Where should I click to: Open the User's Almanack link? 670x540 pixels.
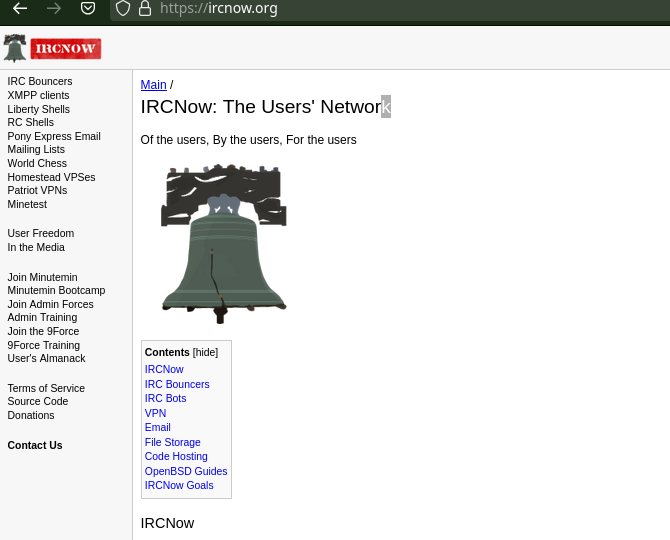tap(46, 358)
